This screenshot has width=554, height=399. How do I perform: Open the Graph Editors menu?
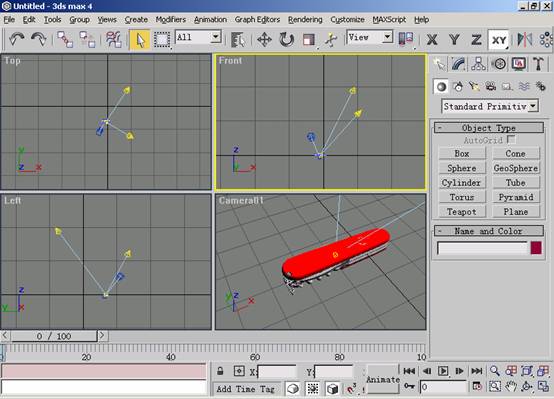(x=257, y=19)
